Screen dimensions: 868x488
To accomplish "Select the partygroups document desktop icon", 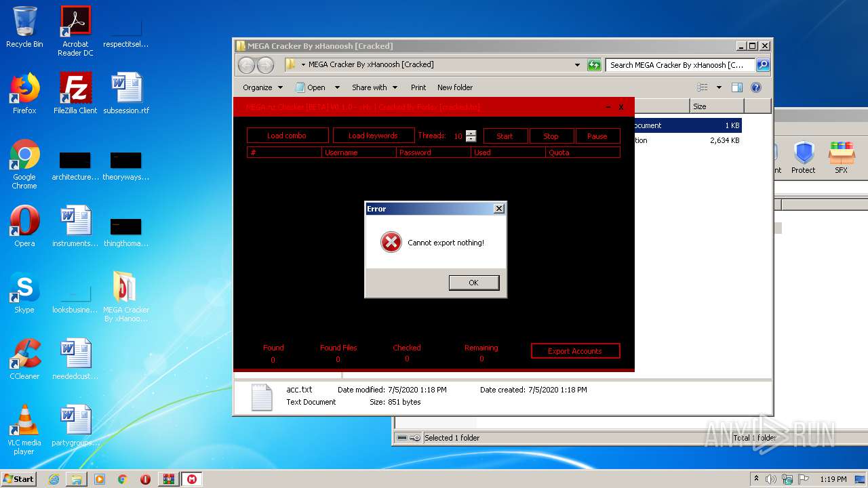I will click(75, 426).
